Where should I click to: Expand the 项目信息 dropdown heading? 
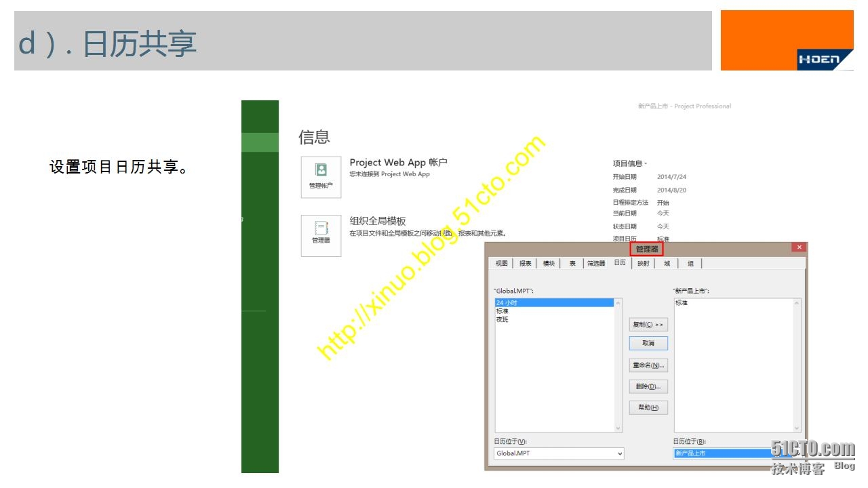pyautogui.click(x=630, y=163)
